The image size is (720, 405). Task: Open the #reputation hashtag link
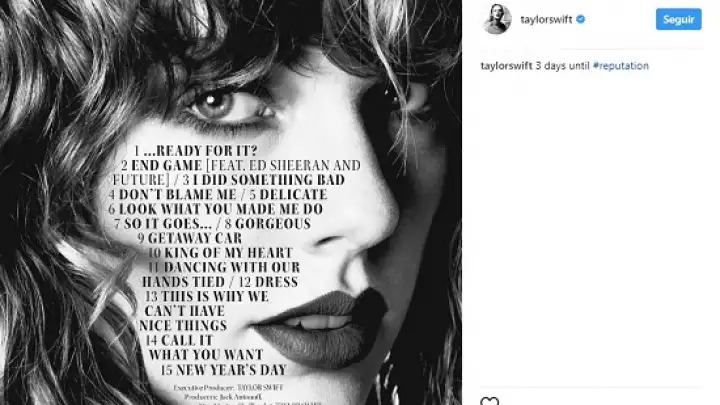point(620,66)
